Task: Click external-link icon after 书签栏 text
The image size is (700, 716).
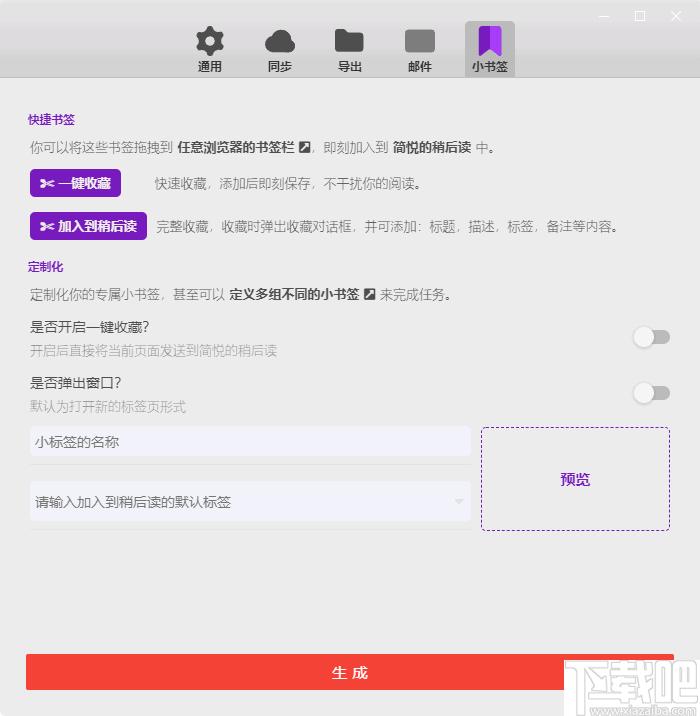Action: click(305, 147)
